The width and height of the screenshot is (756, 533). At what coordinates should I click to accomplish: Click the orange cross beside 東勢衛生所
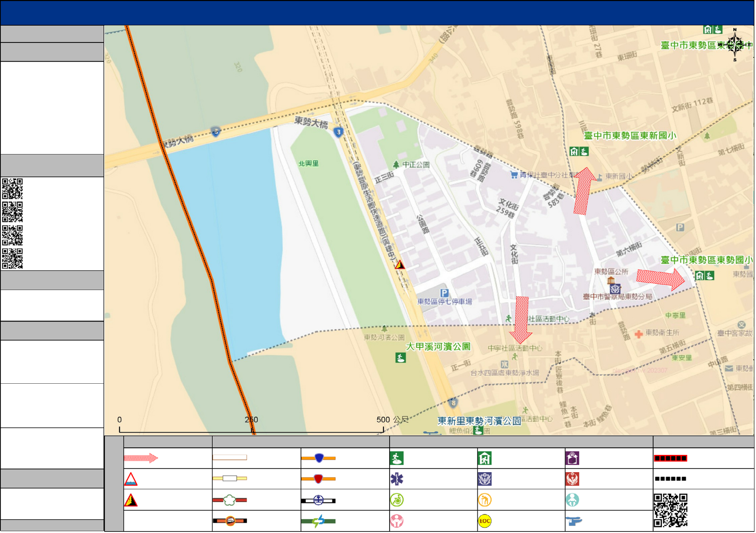[x=639, y=334]
